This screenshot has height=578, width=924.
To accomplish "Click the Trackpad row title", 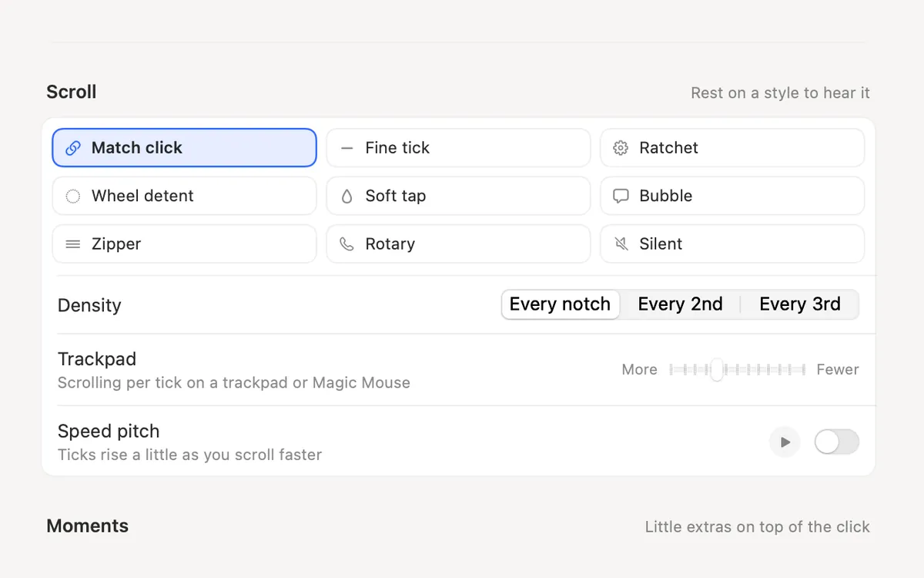I will [x=97, y=359].
